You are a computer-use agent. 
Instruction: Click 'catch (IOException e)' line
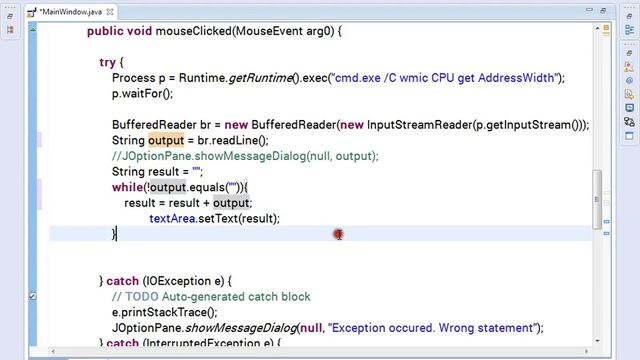pyautogui.click(x=165, y=281)
